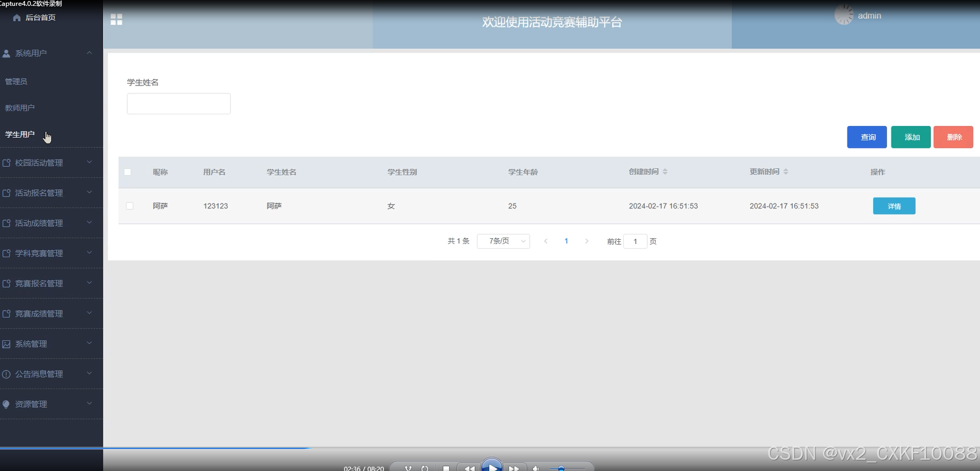
Task: Toggle the media player shuffle icon
Action: (408, 468)
